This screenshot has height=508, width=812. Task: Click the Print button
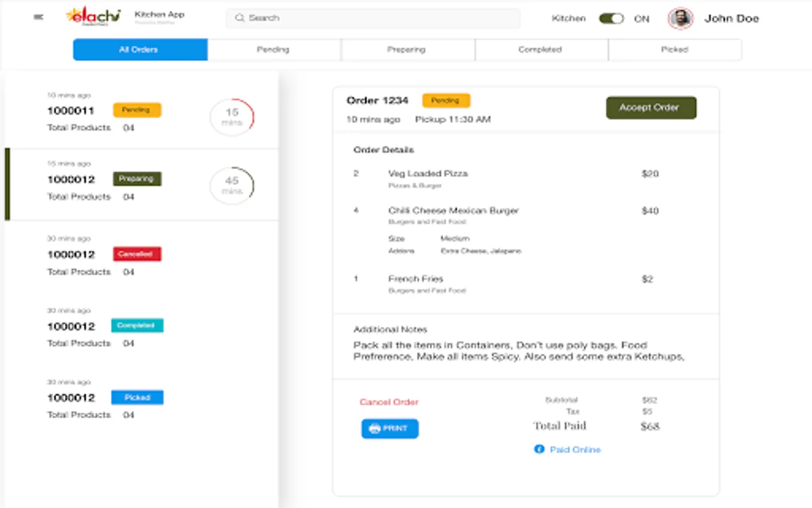390,428
